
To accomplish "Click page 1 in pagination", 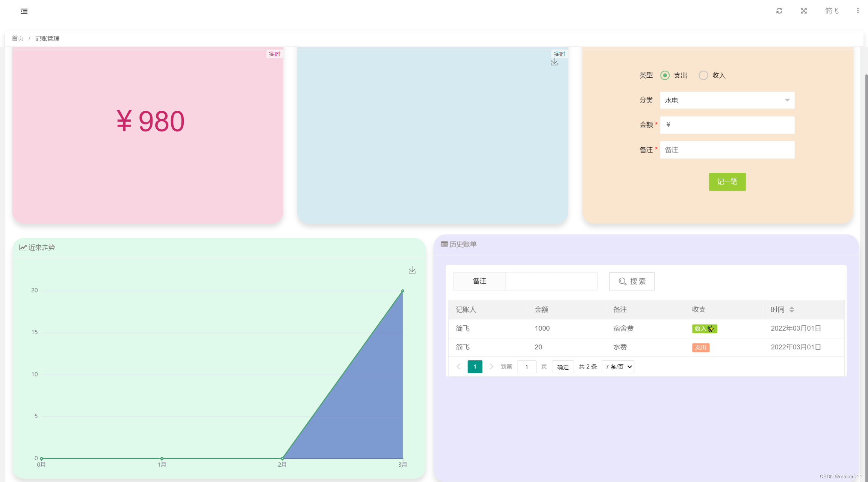I will pyautogui.click(x=475, y=367).
